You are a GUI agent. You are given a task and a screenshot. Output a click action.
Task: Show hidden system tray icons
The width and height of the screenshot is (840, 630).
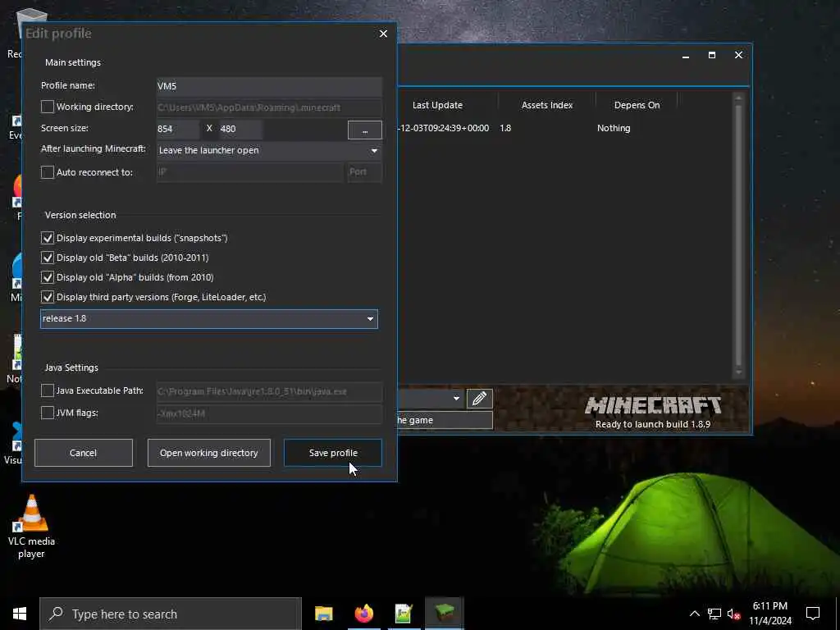coord(694,614)
